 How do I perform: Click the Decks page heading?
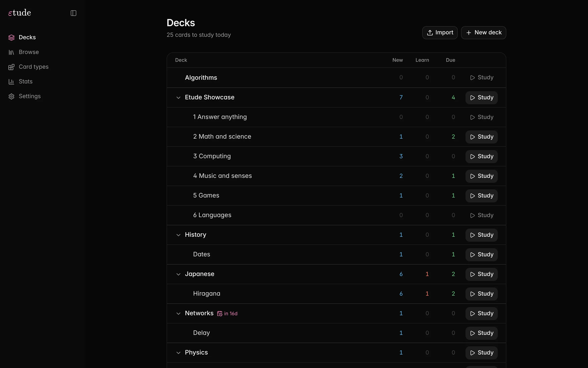pos(181,23)
